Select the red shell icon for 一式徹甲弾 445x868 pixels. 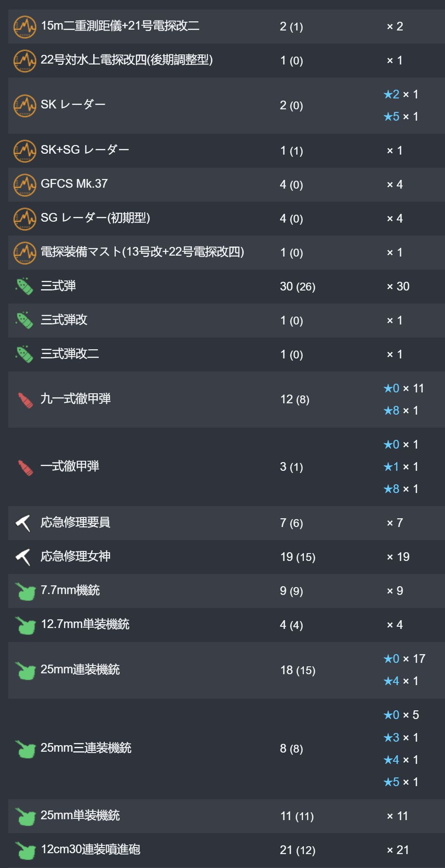click(25, 467)
